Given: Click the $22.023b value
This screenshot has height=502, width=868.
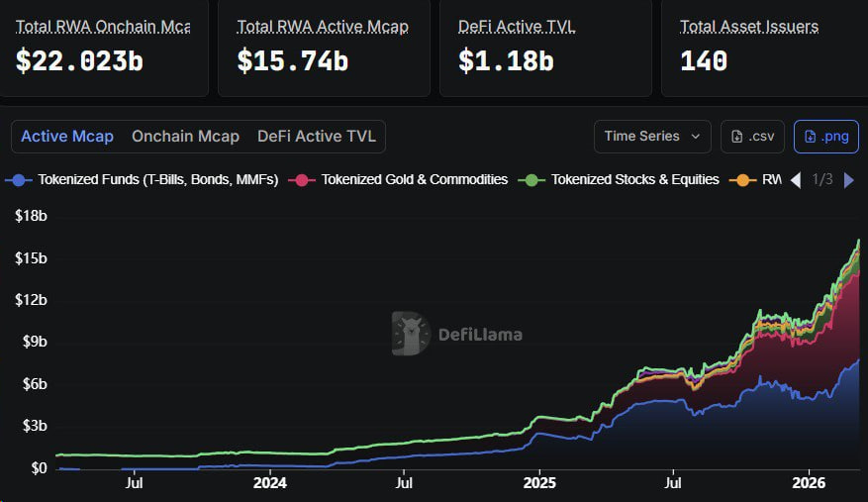Looking at the screenshot, I should pos(80,61).
